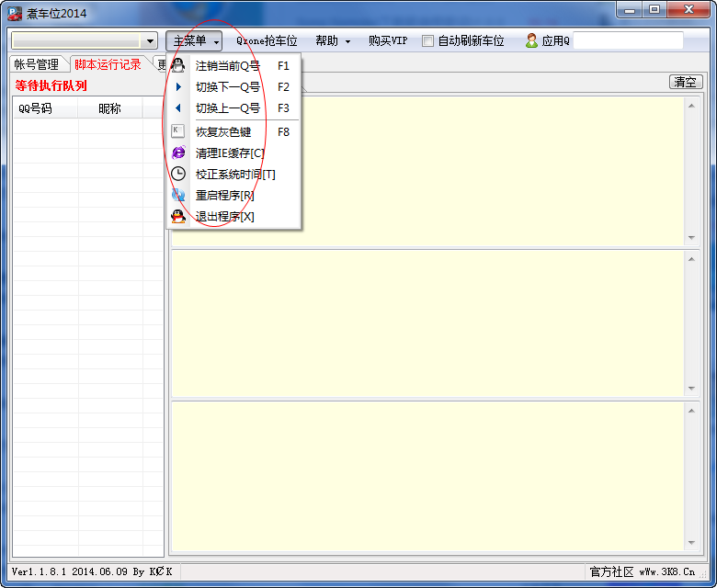Click middle log pane scroll up arrow
The image size is (717, 588).
691,259
